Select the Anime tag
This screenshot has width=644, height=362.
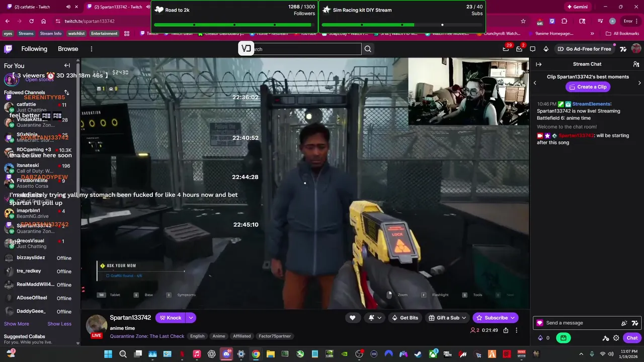219,336
